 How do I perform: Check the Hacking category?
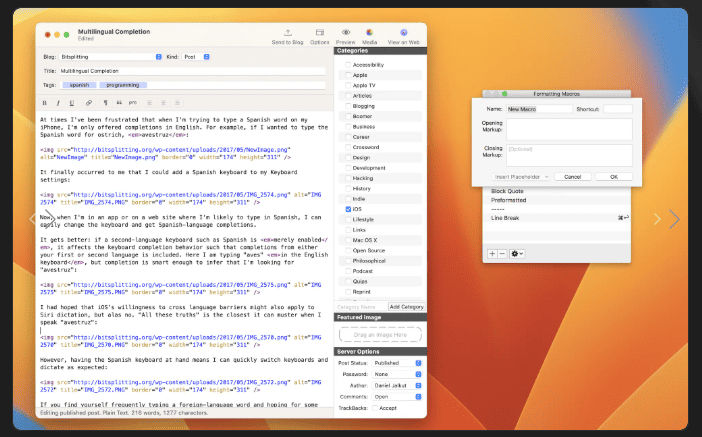click(x=348, y=178)
